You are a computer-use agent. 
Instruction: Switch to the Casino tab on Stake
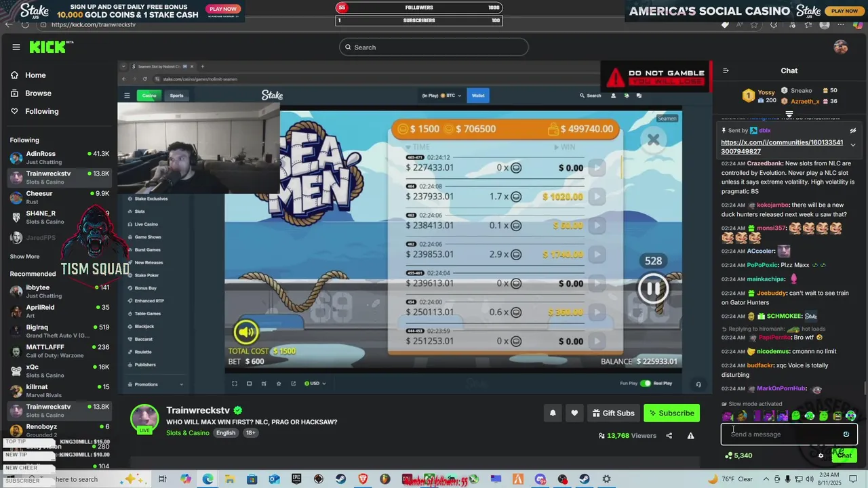[149, 96]
